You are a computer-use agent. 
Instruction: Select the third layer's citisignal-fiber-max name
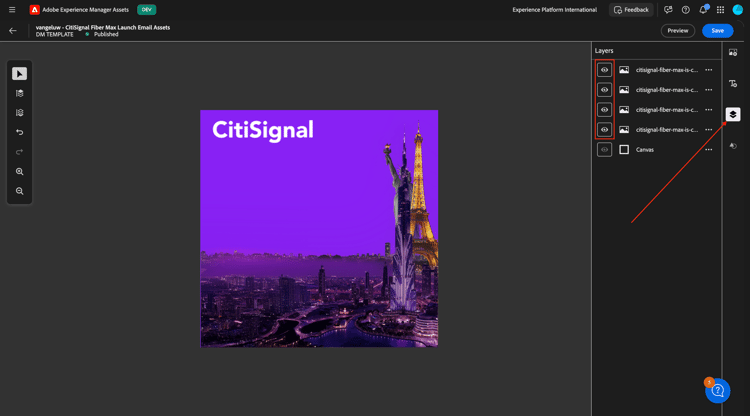(x=667, y=110)
